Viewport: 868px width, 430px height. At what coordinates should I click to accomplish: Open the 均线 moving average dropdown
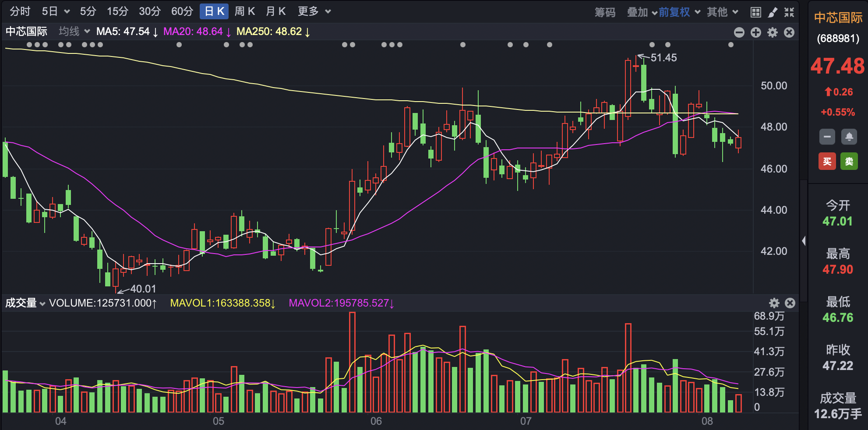point(74,32)
